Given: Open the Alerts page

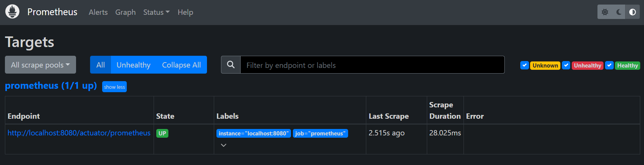Looking at the screenshot, I should coord(98,12).
